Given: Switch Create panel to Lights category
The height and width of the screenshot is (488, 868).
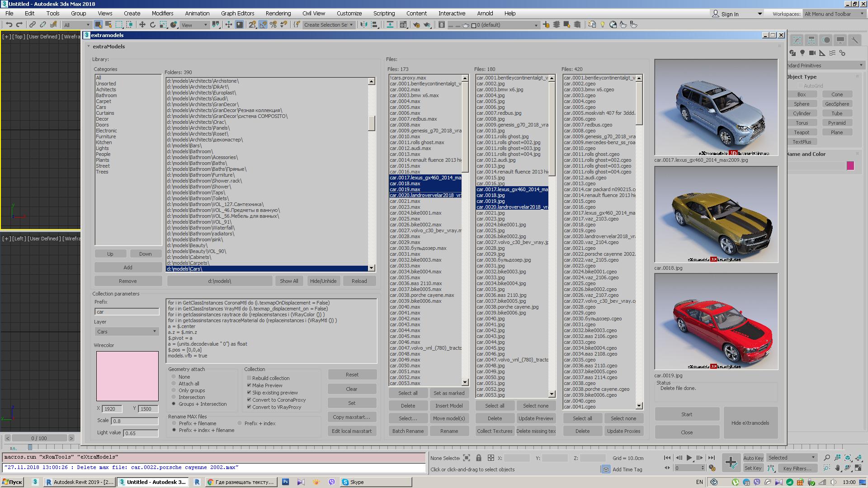Looking at the screenshot, I should coord(802,53).
